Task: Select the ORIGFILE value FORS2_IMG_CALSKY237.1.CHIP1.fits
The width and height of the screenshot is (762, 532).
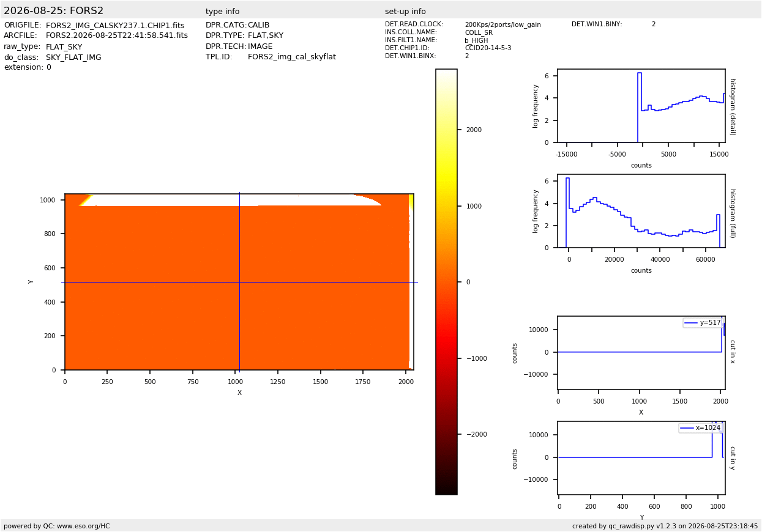Action: click(115, 26)
